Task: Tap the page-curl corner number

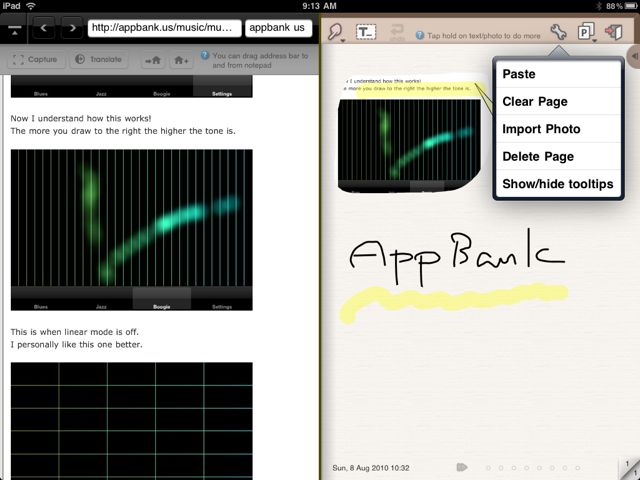Action: 630,467
